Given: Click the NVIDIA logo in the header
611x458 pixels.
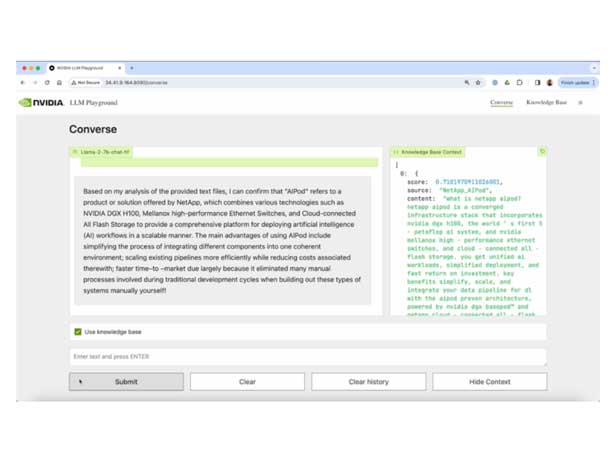Looking at the screenshot, I should tap(40, 103).
